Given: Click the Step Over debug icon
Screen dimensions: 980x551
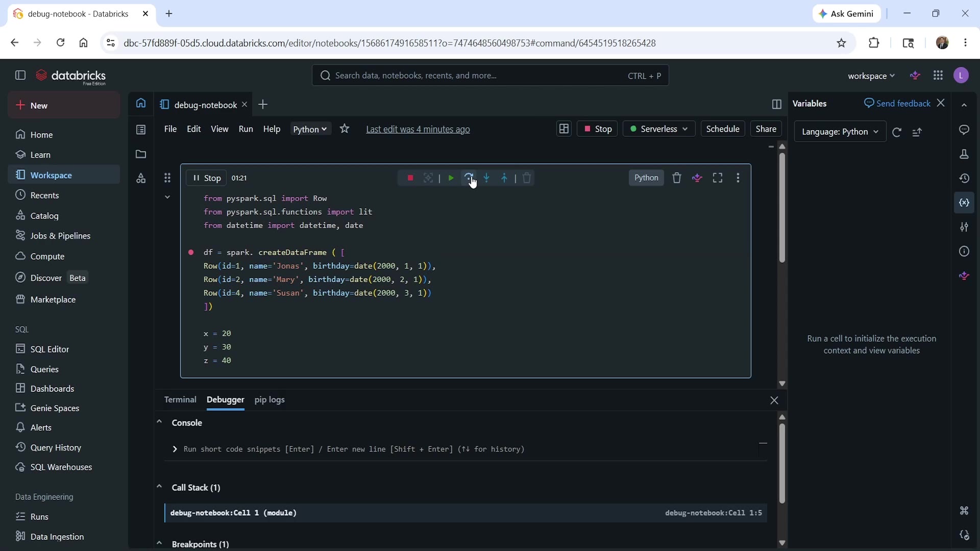Looking at the screenshot, I should [469, 178].
